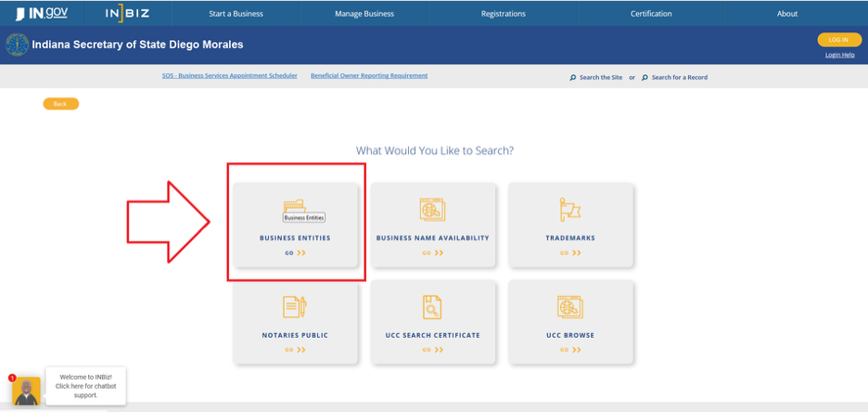Open the Start a Business menu

tap(236, 14)
